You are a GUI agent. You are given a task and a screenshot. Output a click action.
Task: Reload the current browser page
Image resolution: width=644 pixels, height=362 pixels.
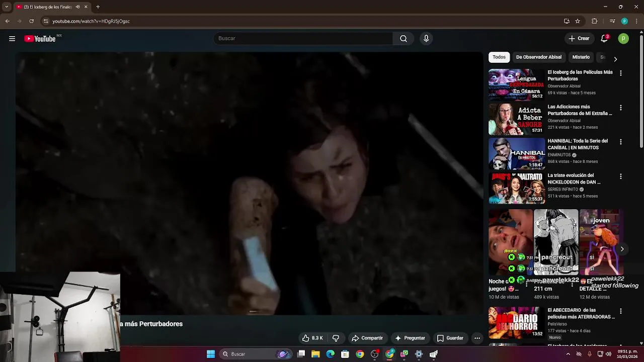[31, 21]
